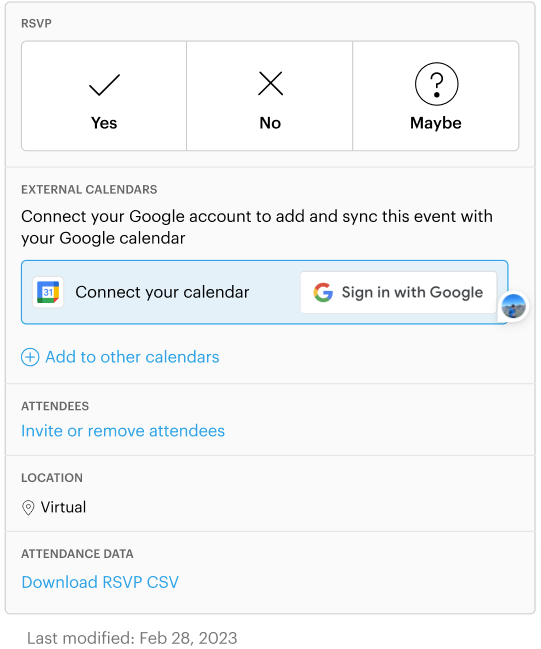Viewport: 541px width, 649px height.
Task: Sign in with Google
Action: click(399, 292)
